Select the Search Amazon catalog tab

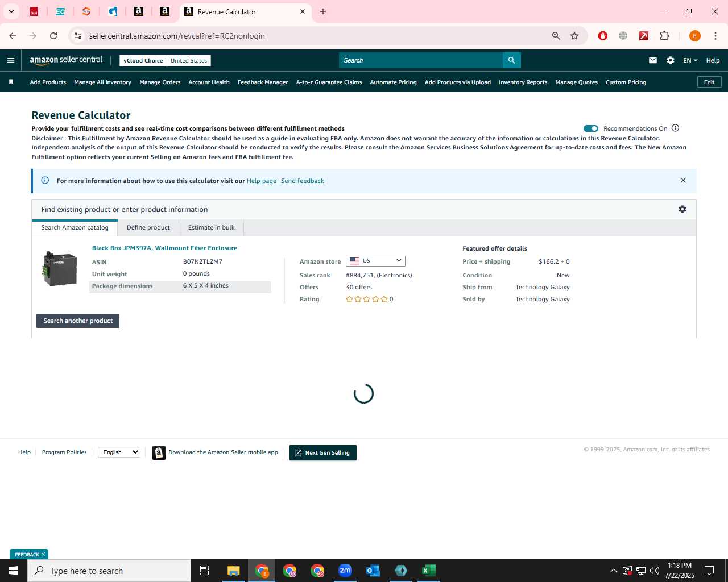(x=75, y=227)
